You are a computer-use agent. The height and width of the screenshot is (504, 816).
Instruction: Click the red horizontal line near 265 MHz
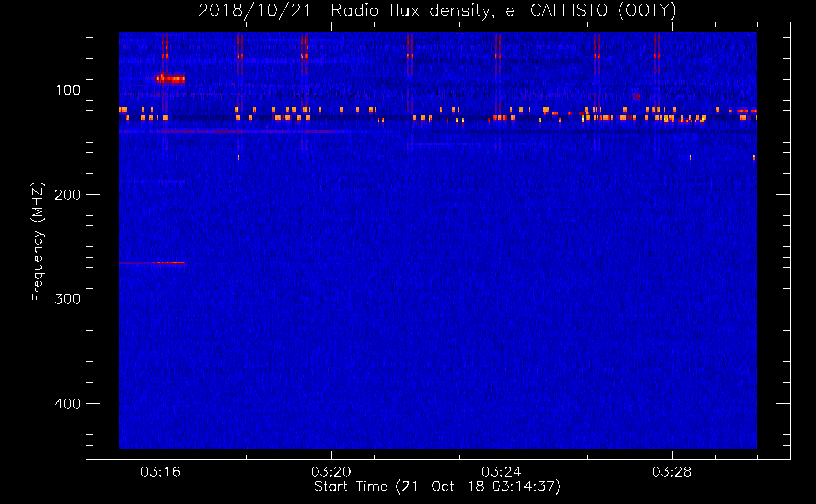click(151, 263)
